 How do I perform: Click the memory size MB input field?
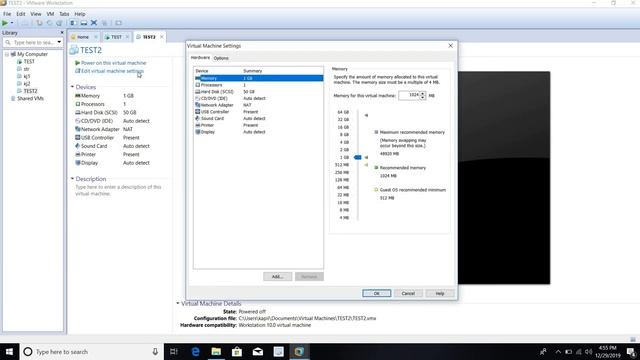[x=409, y=95]
